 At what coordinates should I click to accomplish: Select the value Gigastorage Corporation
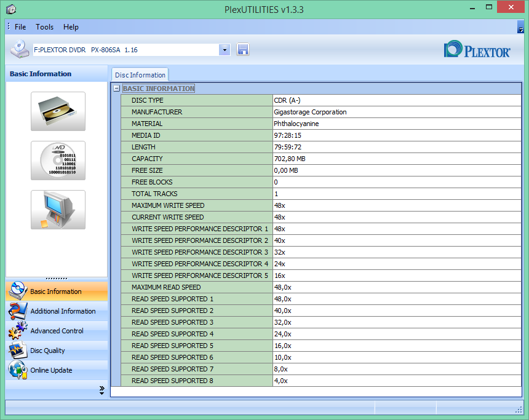[310, 112]
